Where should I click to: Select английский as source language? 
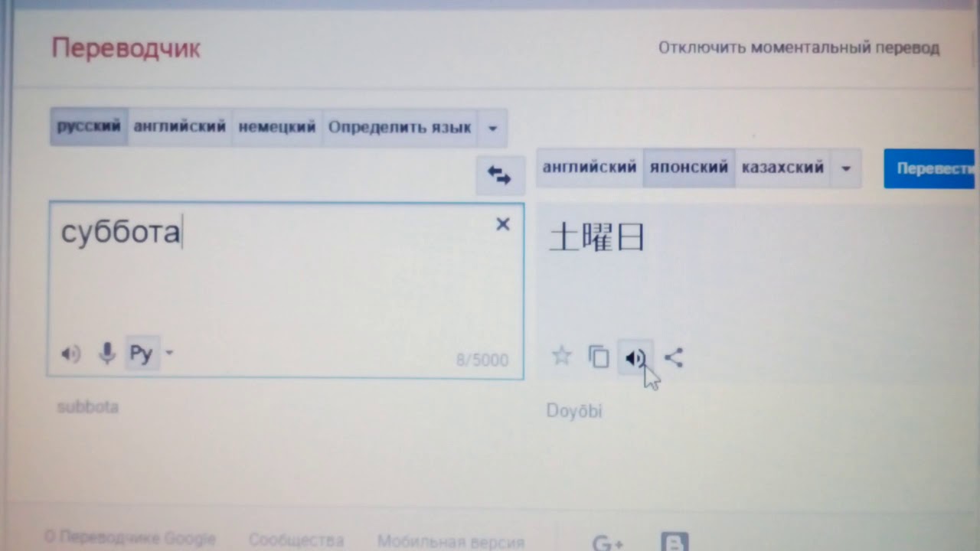tap(180, 127)
